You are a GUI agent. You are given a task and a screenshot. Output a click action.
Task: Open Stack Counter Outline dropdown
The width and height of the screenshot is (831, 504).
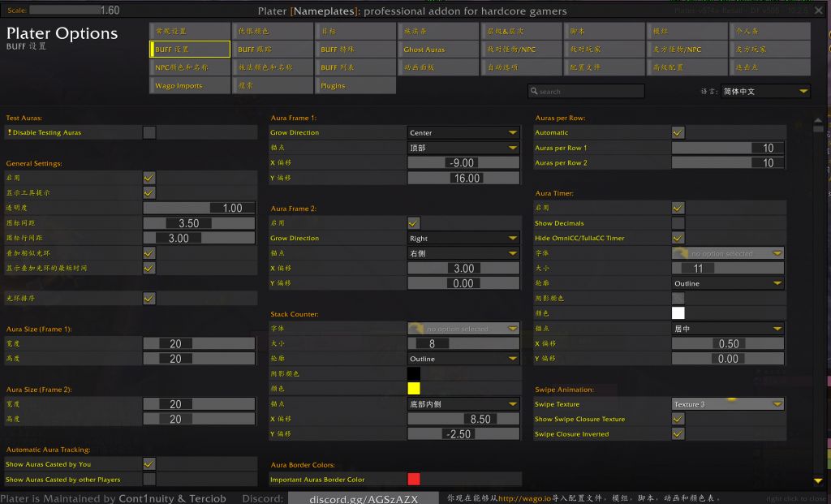[463, 359]
